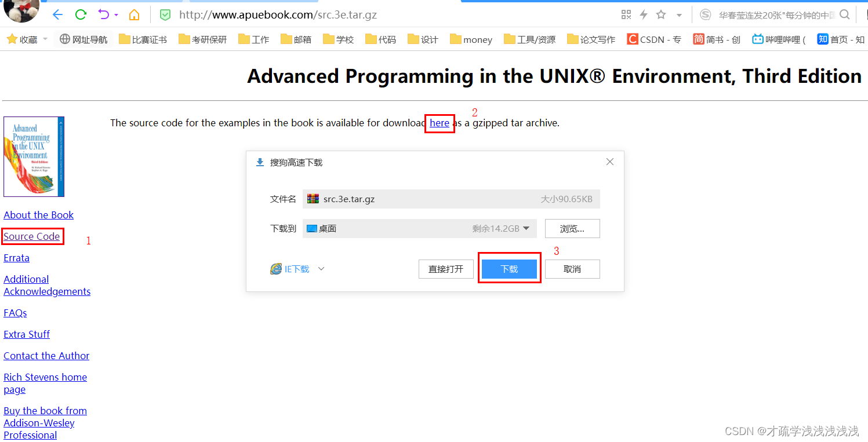Open the QR code icon in address bar

tap(626, 15)
